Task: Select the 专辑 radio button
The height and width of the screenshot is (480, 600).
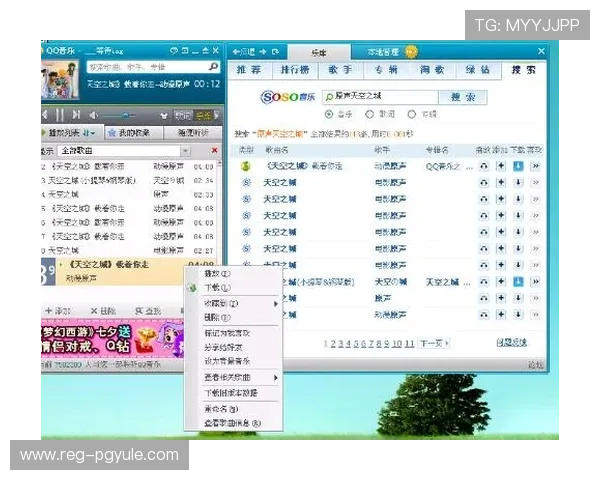Action: pos(411,114)
